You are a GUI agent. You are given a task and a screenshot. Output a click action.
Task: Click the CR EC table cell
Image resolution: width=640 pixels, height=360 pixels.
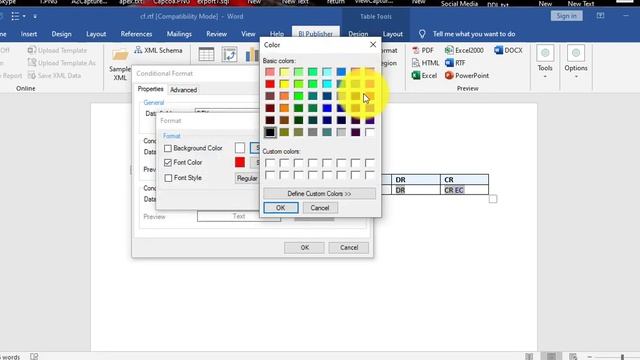(x=464, y=190)
